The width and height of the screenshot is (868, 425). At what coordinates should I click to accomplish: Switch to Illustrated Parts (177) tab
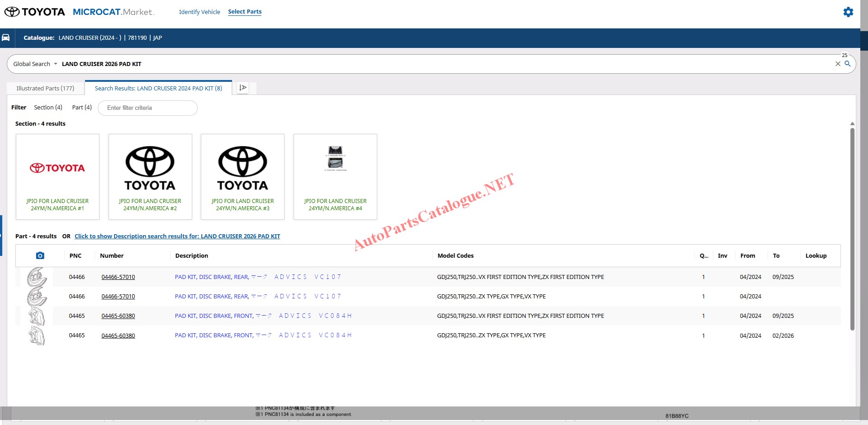45,88
